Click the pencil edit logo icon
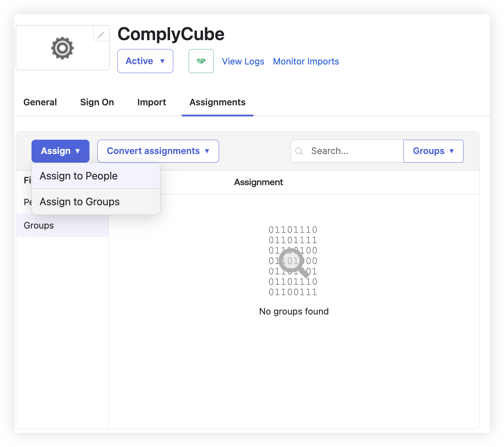Screen dimensions: 504x447 point(101,34)
